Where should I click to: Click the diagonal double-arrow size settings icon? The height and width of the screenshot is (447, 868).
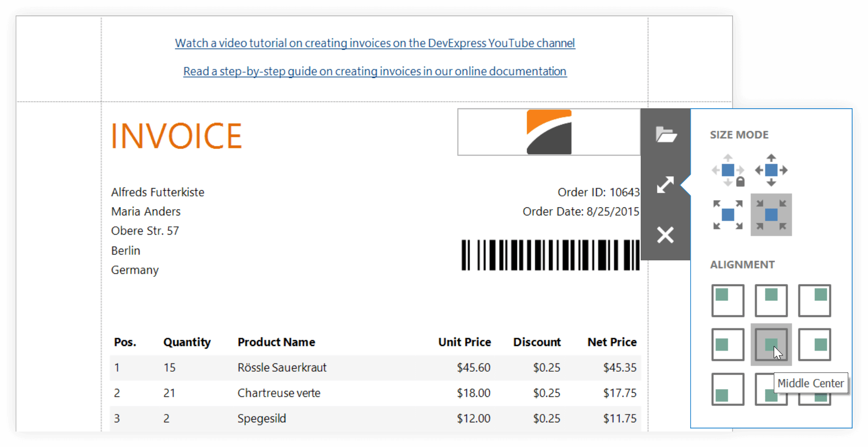(x=665, y=185)
